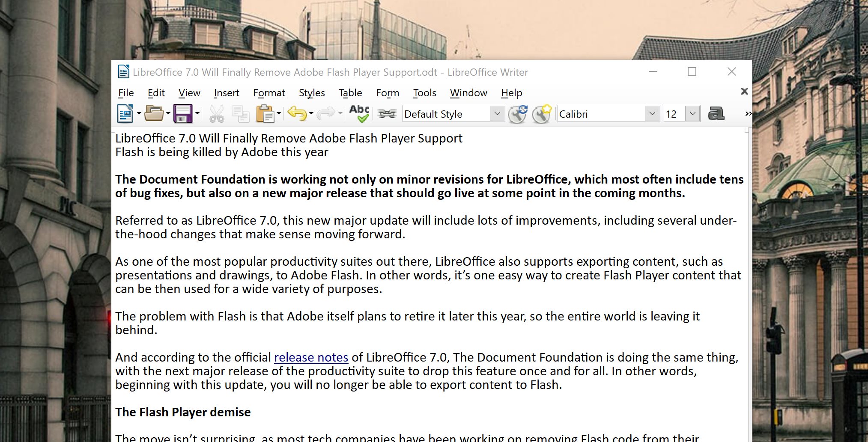Screen dimensions: 868x442
Task: Click the Paste clipboard icon
Action: (265, 114)
